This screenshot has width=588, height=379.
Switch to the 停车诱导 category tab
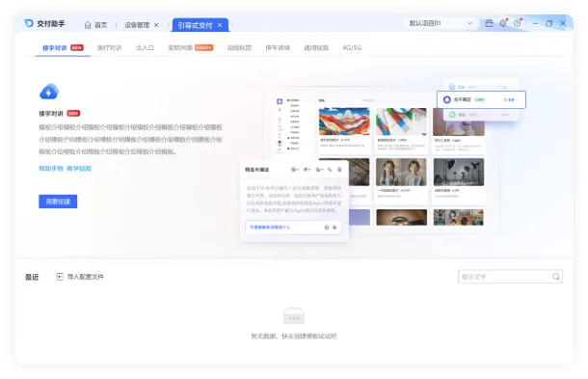click(x=278, y=47)
